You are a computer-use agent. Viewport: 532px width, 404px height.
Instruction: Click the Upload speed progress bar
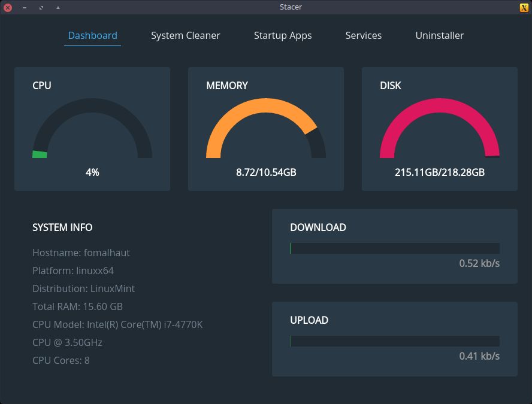click(395, 341)
